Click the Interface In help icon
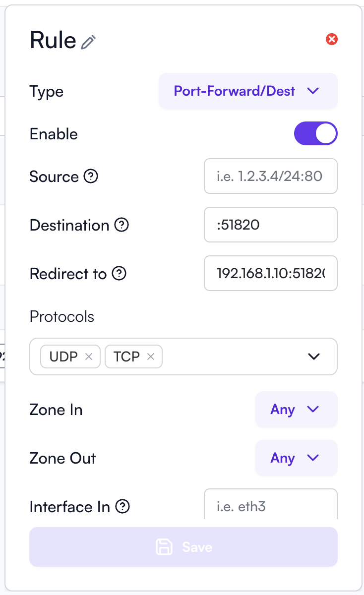Image resolution: width=364 pixels, height=595 pixels. click(x=122, y=506)
